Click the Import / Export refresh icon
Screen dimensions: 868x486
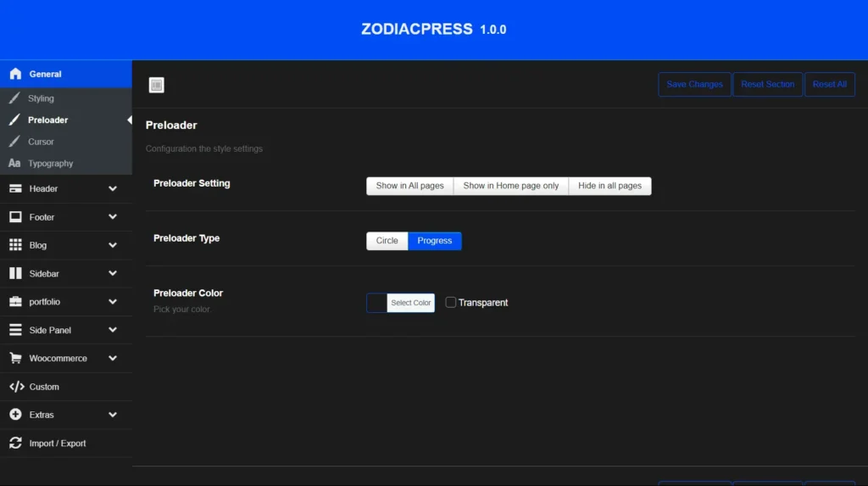pyautogui.click(x=15, y=443)
